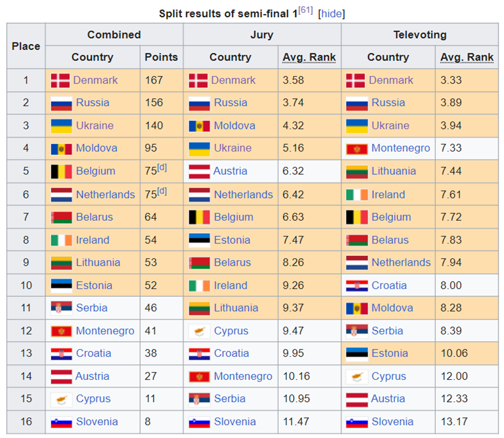Select the 6.32 jury rank cell
The height and width of the screenshot is (438, 504).
pyautogui.click(x=310, y=171)
